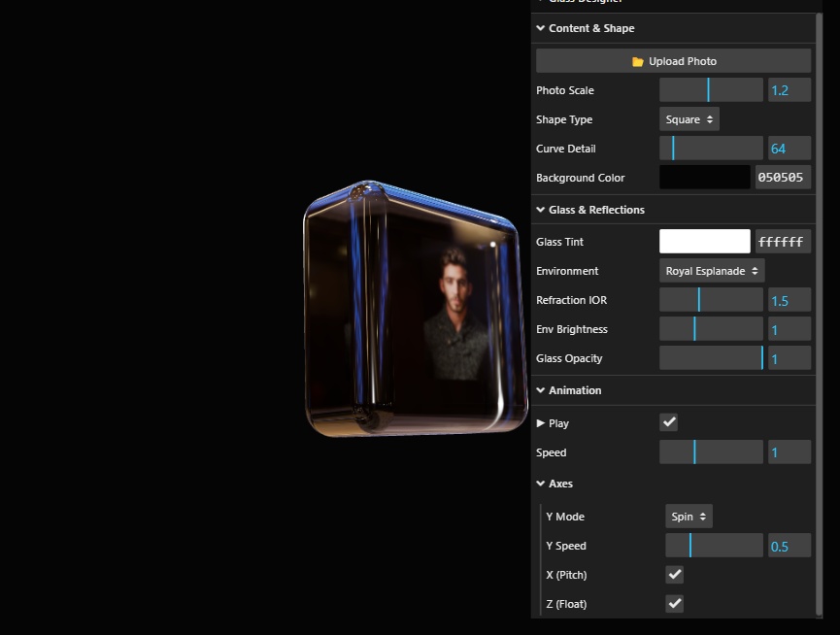Viewport: 840px width, 635px height.
Task: Collapse the Content & Shape section
Action: 541,28
